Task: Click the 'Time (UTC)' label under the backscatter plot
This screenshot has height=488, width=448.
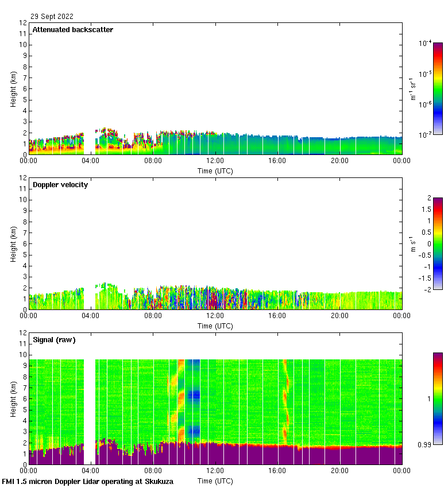Action: tap(215, 171)
